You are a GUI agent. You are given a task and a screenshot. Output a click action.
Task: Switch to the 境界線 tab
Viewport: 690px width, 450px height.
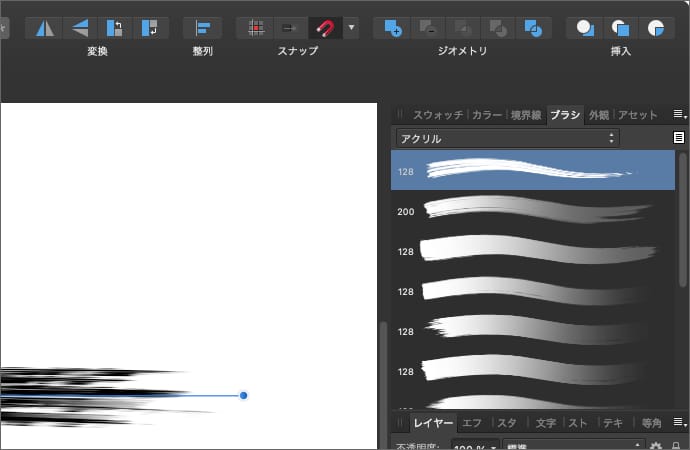[x=525, y=115]
